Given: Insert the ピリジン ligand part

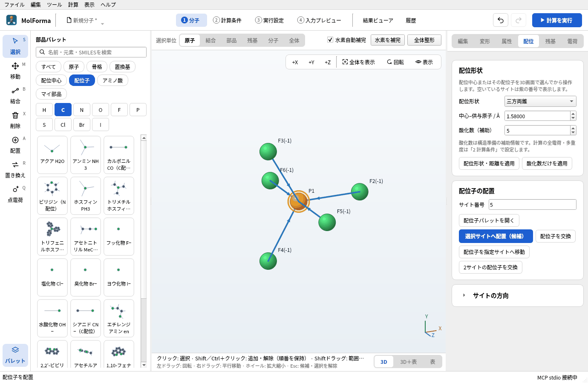Looking at the screenshot, I should (52, 196).
